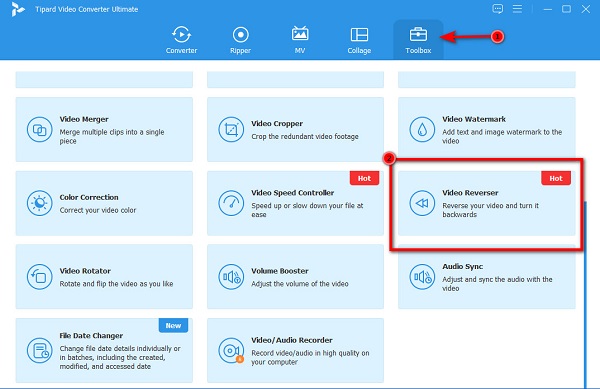Click the Audio Sync icon

tap(422, 277)
